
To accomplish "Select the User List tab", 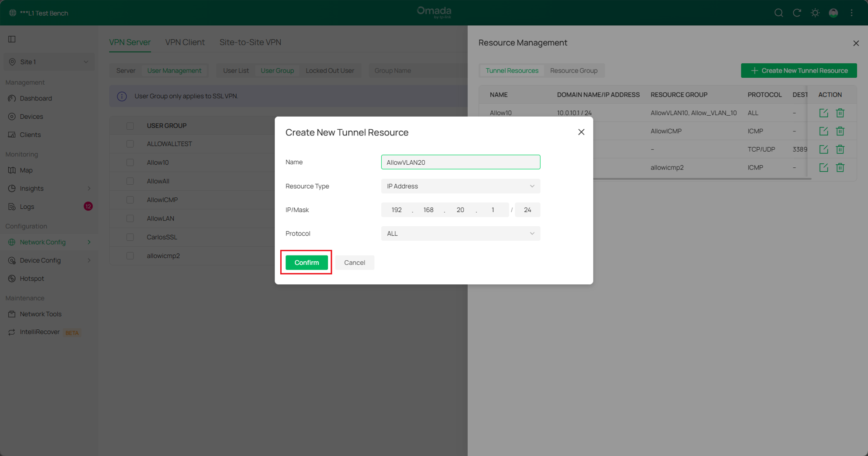I will click(x=236, y=70).
